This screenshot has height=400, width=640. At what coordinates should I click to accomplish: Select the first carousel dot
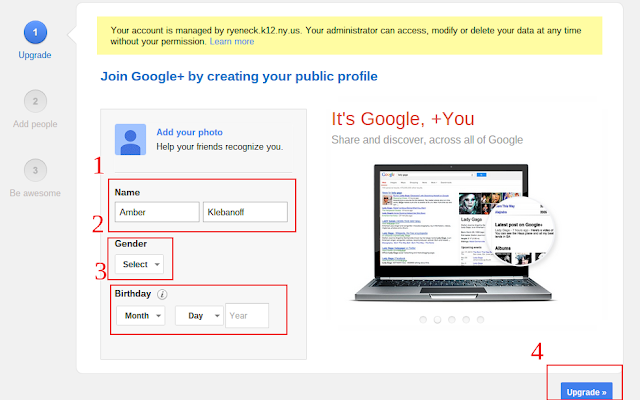423,320
